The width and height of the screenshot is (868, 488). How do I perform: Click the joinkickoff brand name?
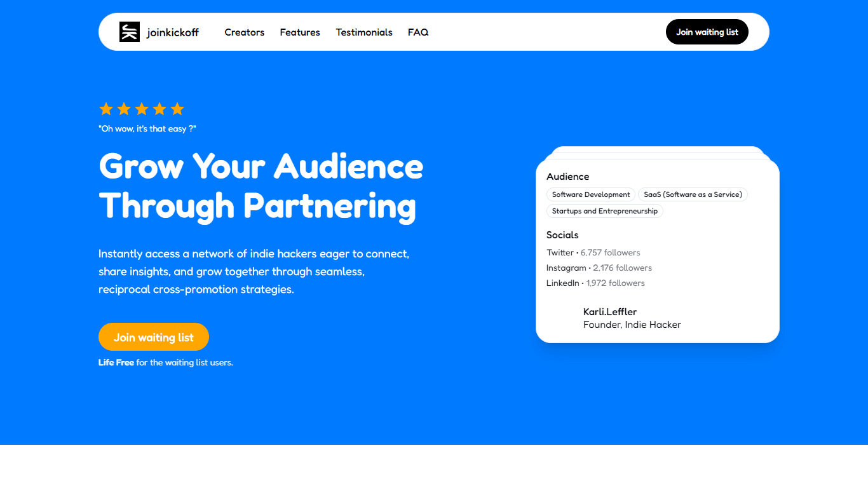tap(173, 32)
